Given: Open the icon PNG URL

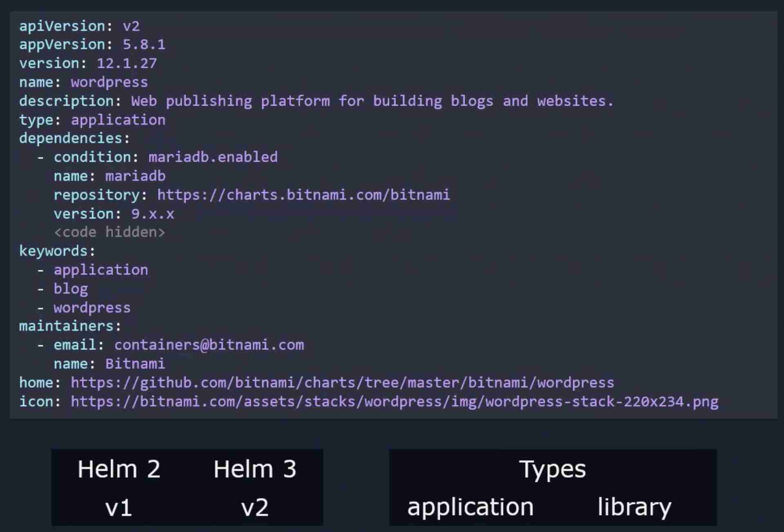Looking at the screenshot, I should (394, 402).
